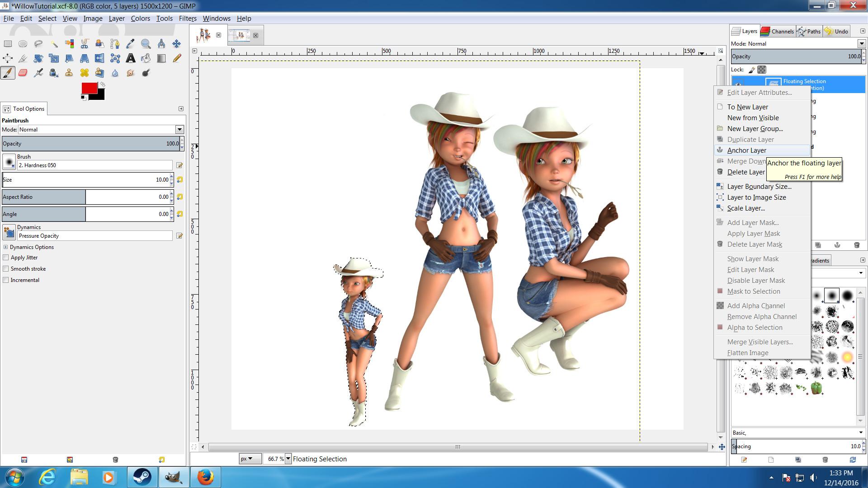Choose Anchor Layer from context menu
868x488 pixels.
(x=746, y=150)
